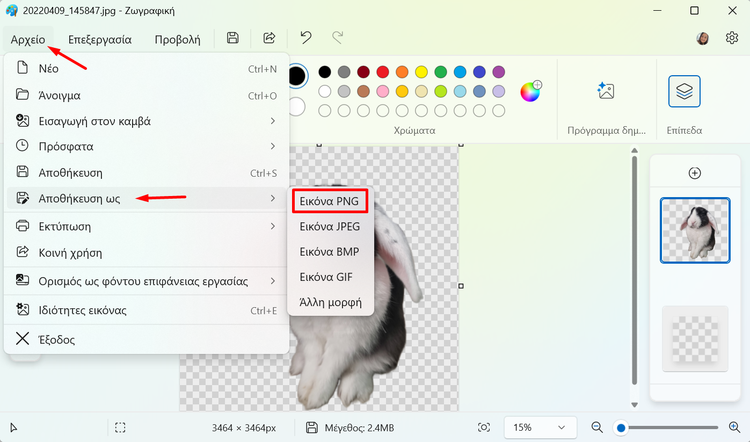Open the 15% zoom level dropdown
This screenshot has width=750, height=442.
click(540, 427)
